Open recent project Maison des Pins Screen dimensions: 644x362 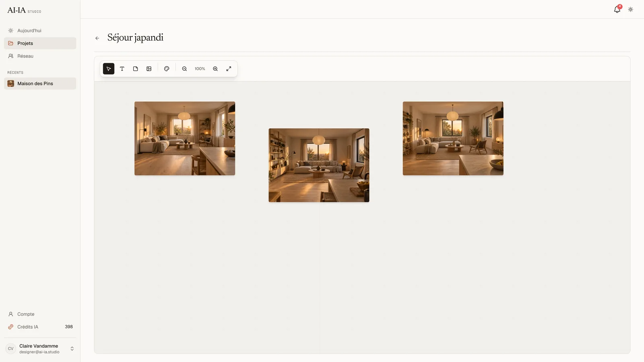point(40,84)
